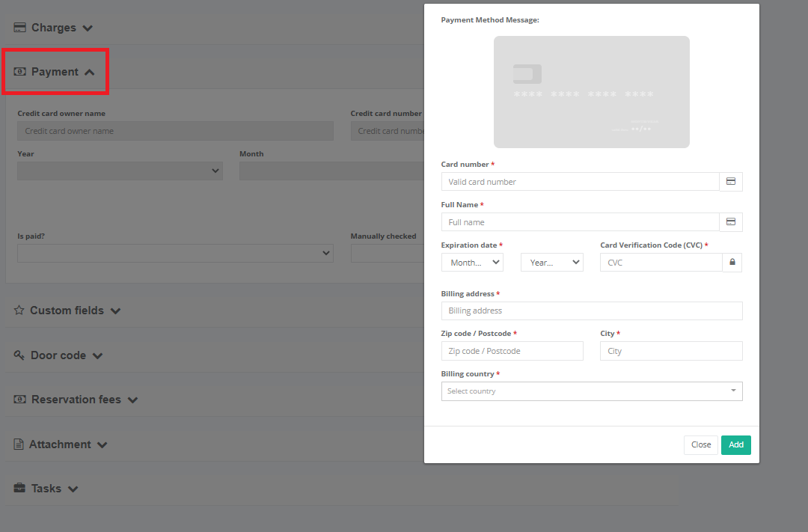
Task: Click the Attachment document icon
Action: [x=19, y=444]
